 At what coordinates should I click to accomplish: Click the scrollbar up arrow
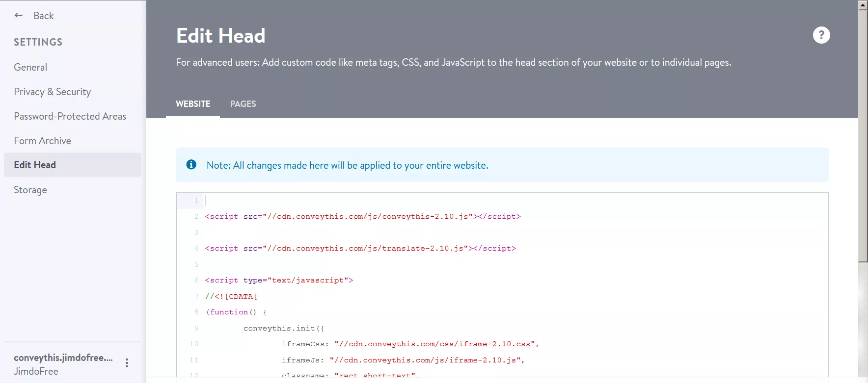pos(863,5)
